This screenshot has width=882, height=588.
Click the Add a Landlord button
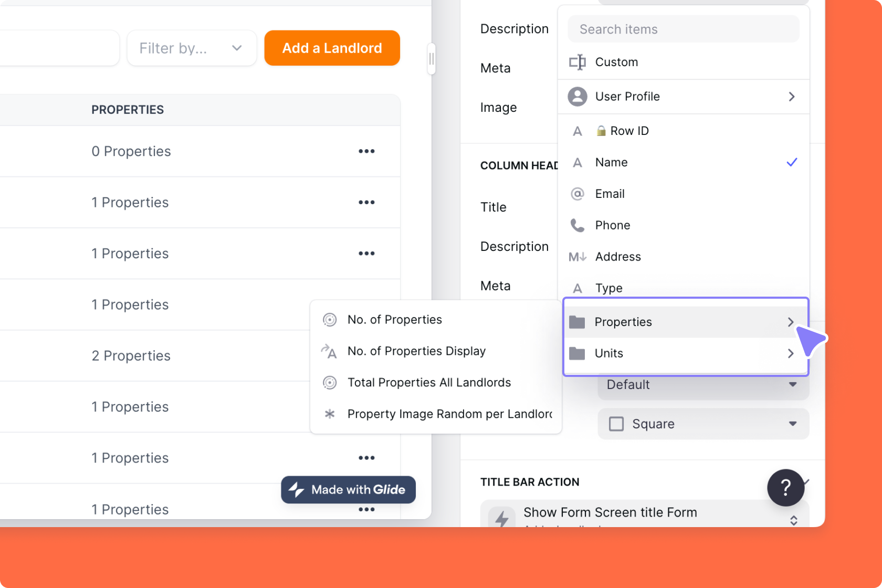coord(332,48)
